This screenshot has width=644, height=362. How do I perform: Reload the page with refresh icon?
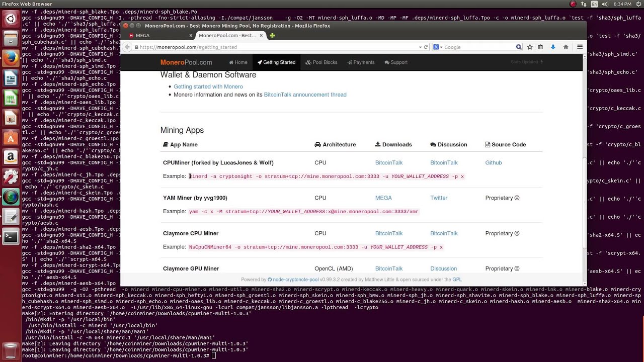coord(426,47)
